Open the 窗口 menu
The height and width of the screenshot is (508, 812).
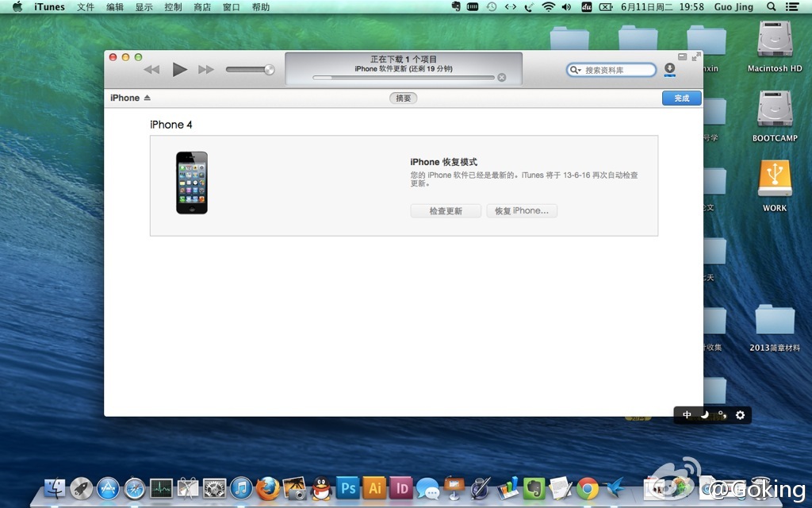231,6
